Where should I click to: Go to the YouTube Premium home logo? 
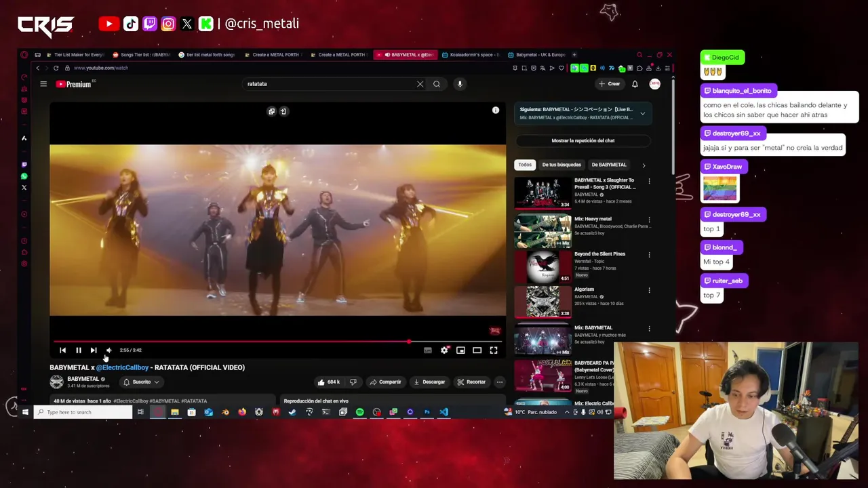click(x=73, y=84)
